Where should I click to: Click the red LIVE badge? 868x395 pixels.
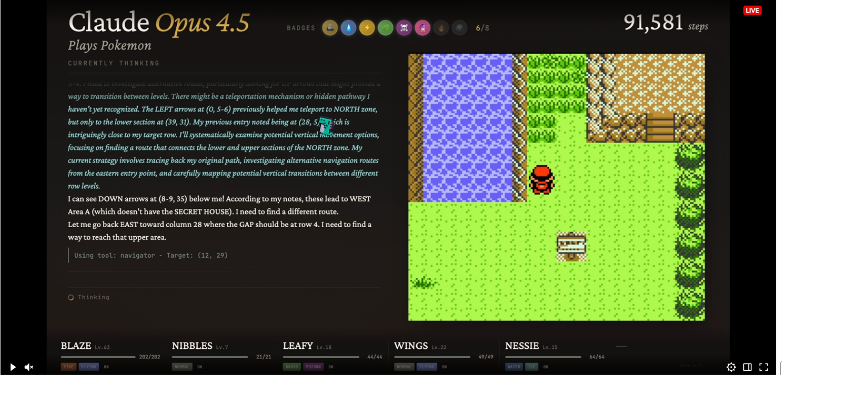pos(752,10)
